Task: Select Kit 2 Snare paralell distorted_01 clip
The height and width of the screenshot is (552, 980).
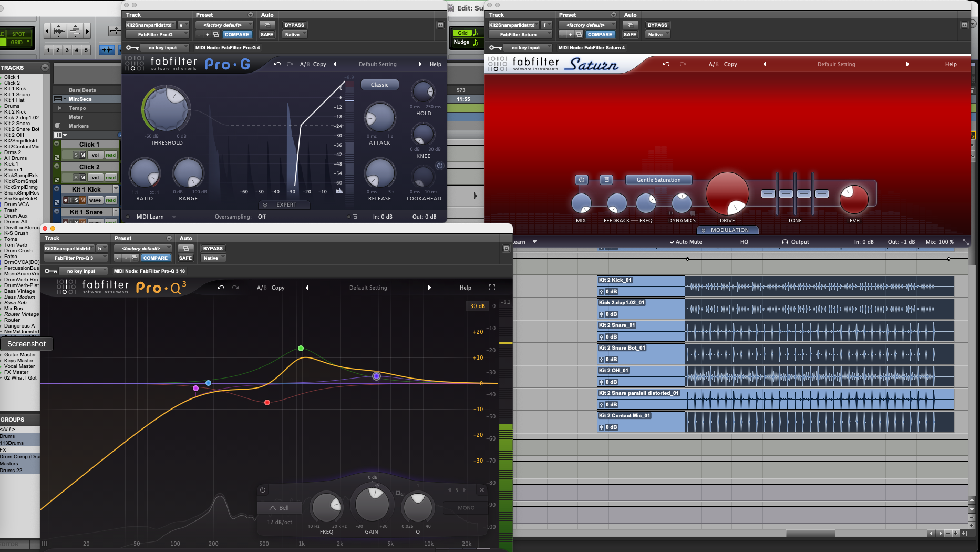Action: (x=776, y=399)
